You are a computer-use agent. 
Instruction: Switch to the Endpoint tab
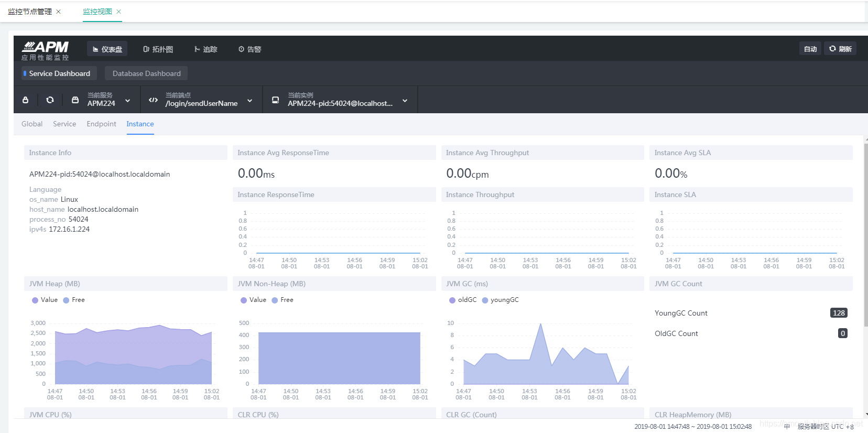(x=101, y=124)
